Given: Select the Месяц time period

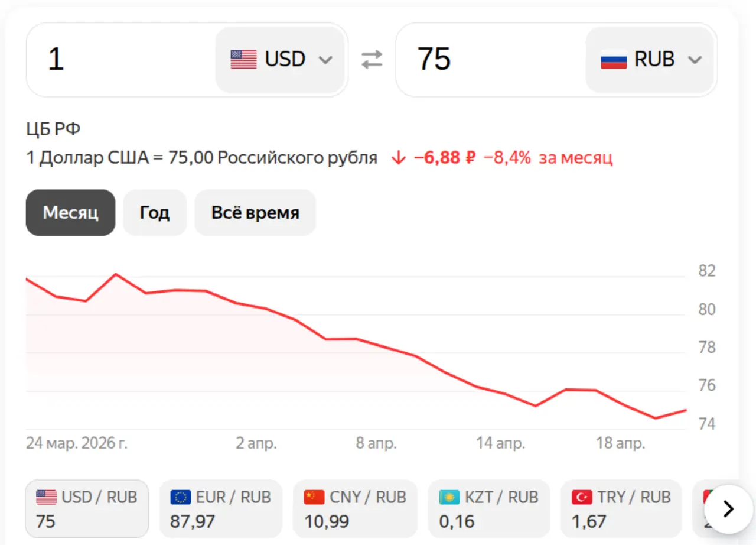Looking at the screenshot, I should click(x=70, y=213).
